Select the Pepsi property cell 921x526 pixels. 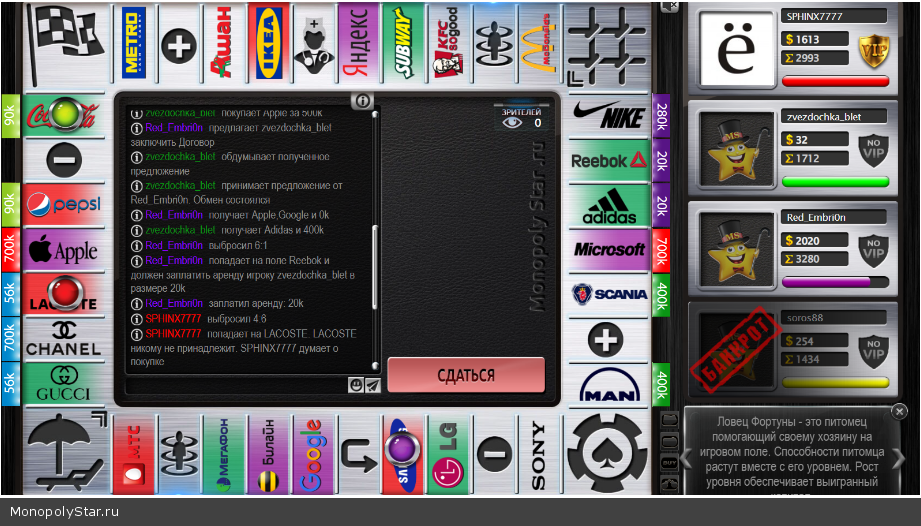[x=64, y=205]
